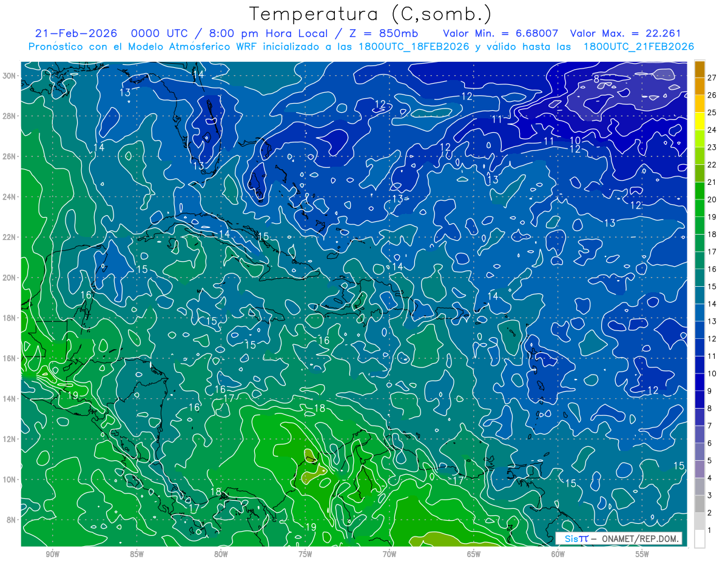Viewport: 728px width, 562px height.
Task: Click the '12N' latitude axis label
Action: coord(10,439)
